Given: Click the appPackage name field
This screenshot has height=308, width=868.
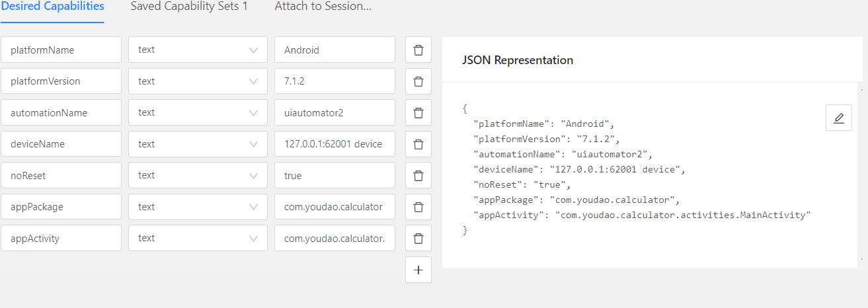Looking at the screenshot, I should tap(61, 207).
